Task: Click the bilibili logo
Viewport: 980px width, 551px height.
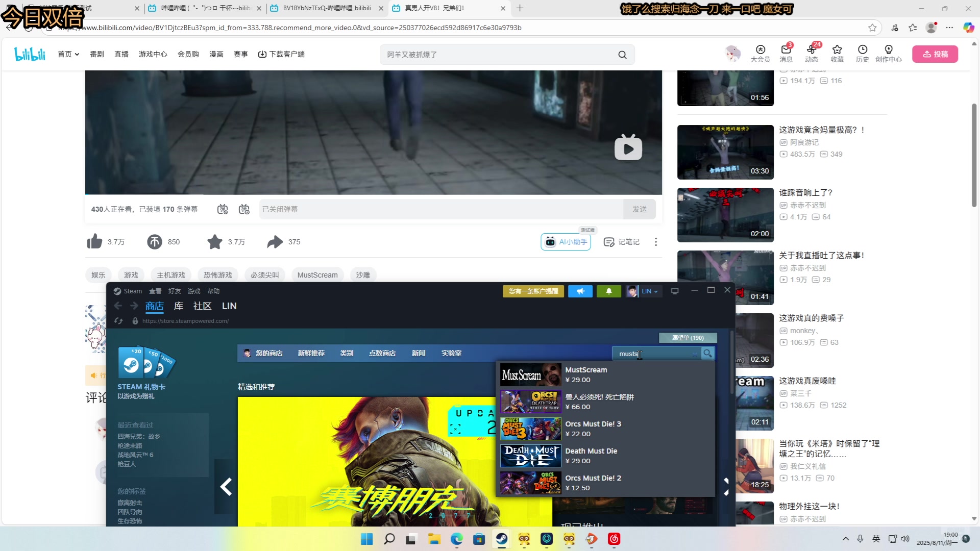Action: [30, 54]
